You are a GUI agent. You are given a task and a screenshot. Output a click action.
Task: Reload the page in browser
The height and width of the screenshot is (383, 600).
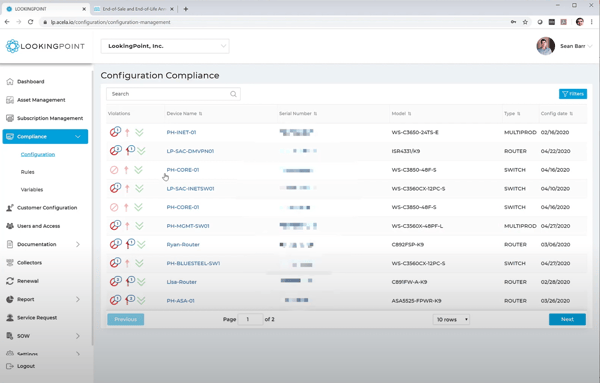pyautogui.click(x=31, y=22)
